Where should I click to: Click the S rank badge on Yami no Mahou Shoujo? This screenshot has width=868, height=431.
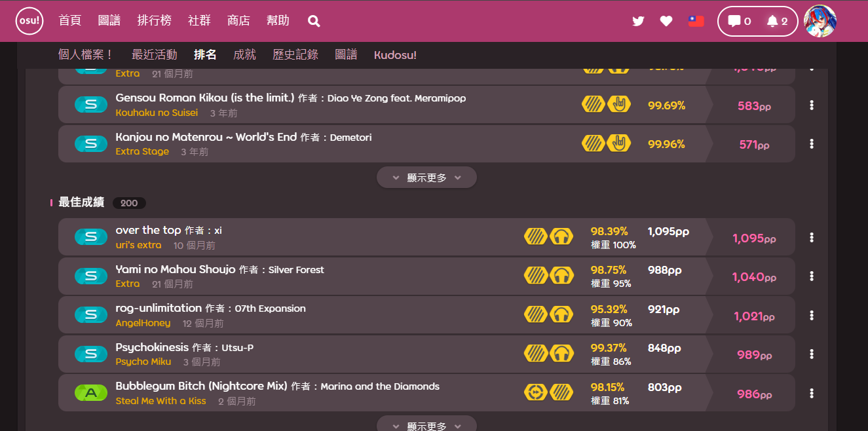91,276
